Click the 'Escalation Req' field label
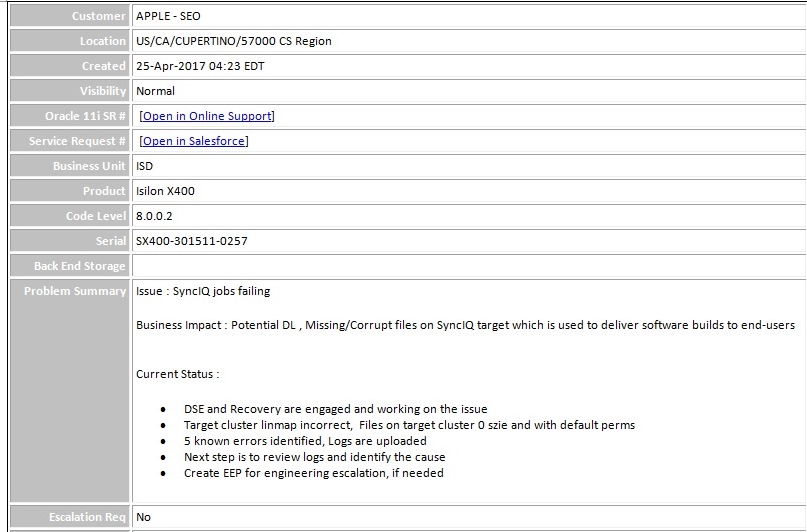Screen dimensions: 807x532 pos(87,517)
